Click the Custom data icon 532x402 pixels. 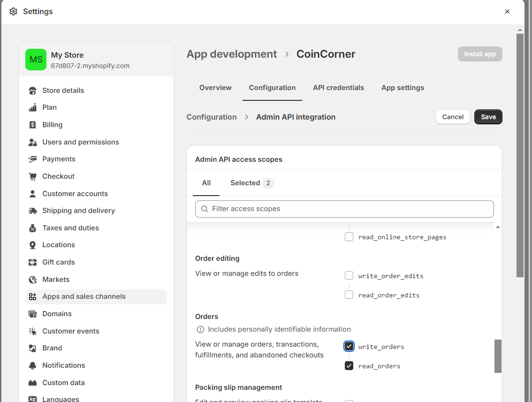(x=32, y=383)
